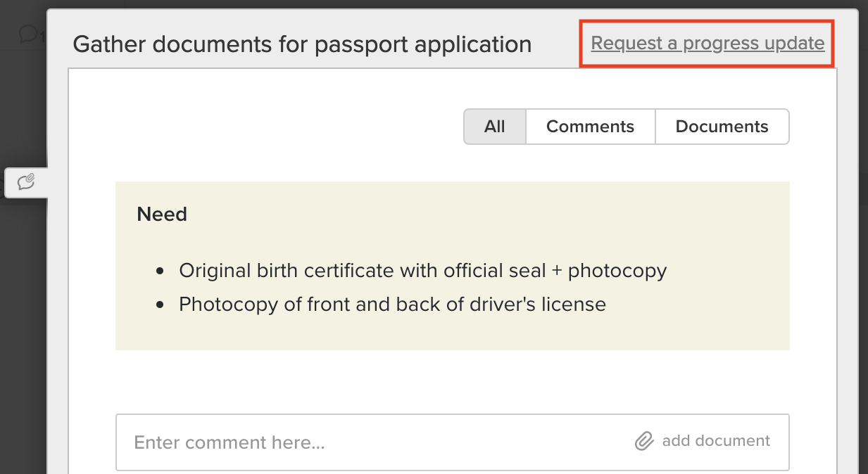This screenshot has height=474, width=868.
Task: Click the driver's license photocopy list item
Action: click(x=392, y=305)
